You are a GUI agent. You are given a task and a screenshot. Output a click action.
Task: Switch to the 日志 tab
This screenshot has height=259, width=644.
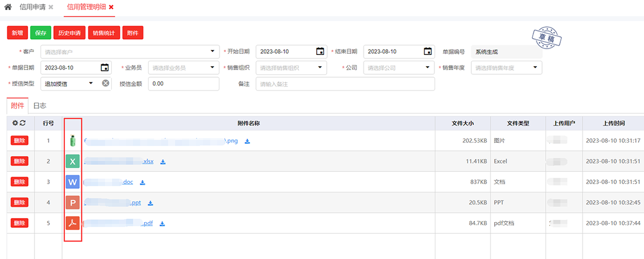pyautogui.click(x=40, y=106)
